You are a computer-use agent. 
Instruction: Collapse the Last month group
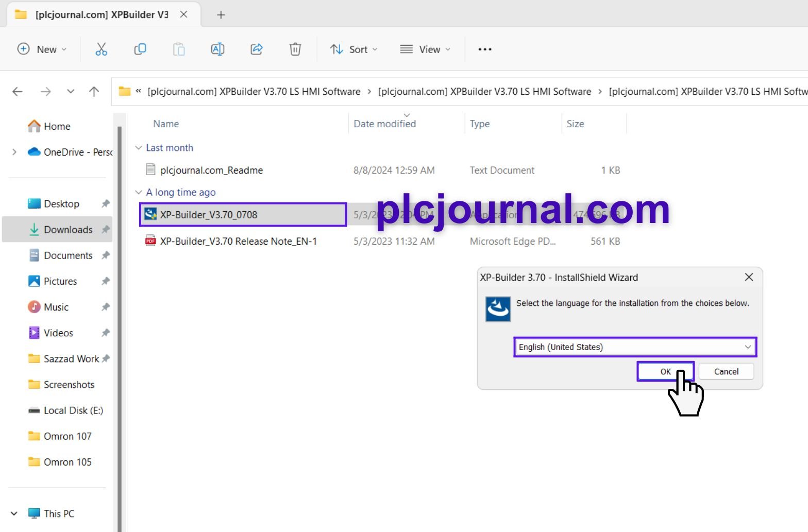click(x=138, y=148)
